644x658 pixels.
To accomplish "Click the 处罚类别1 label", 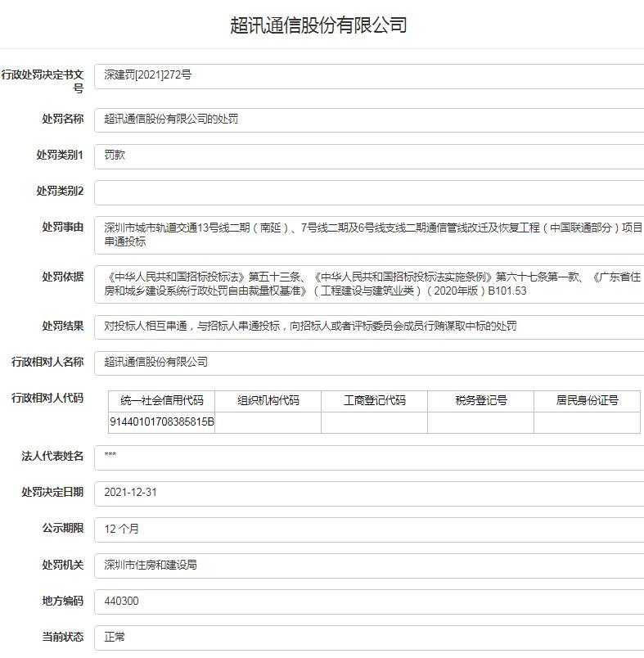I will [x=60, y=155].
